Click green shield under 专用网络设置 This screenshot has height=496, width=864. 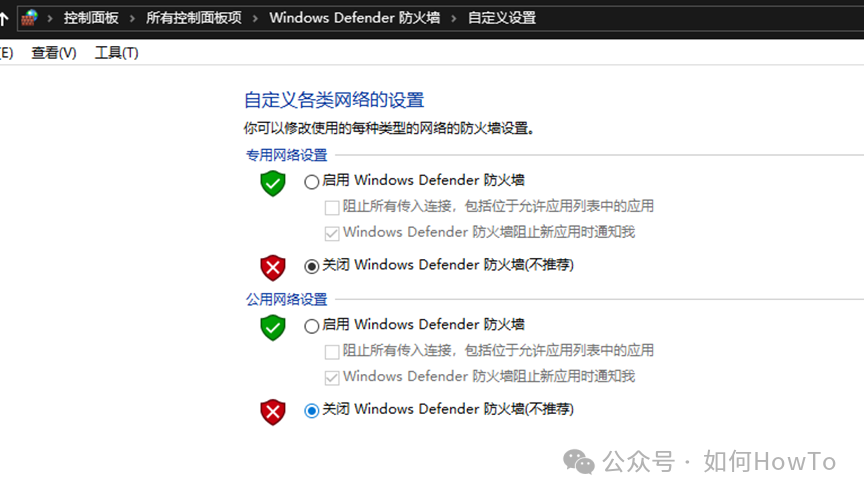click(x=273, y=184)
